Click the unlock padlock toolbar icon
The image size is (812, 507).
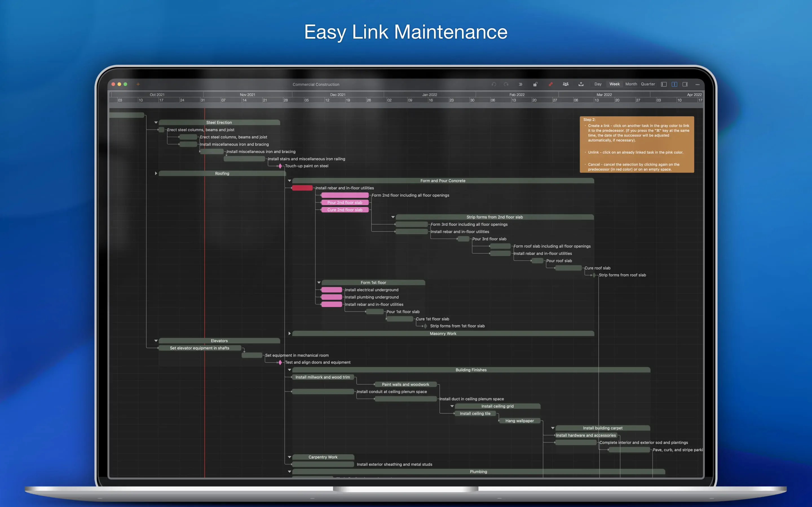point(535,84)
